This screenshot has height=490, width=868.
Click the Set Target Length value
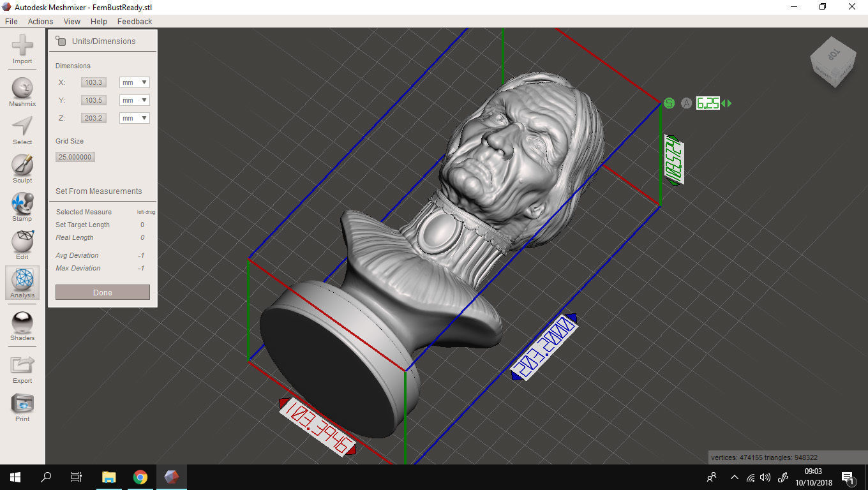pos(142,225)
